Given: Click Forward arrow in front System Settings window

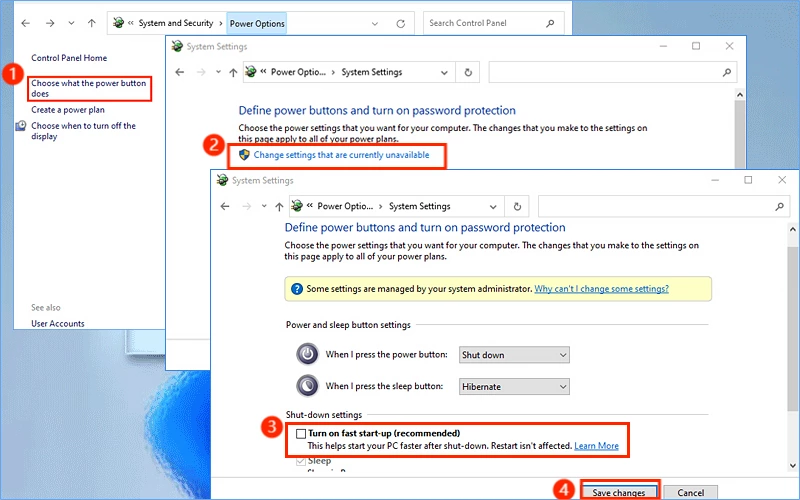Looking at the screenshot, I should point(247,206).
